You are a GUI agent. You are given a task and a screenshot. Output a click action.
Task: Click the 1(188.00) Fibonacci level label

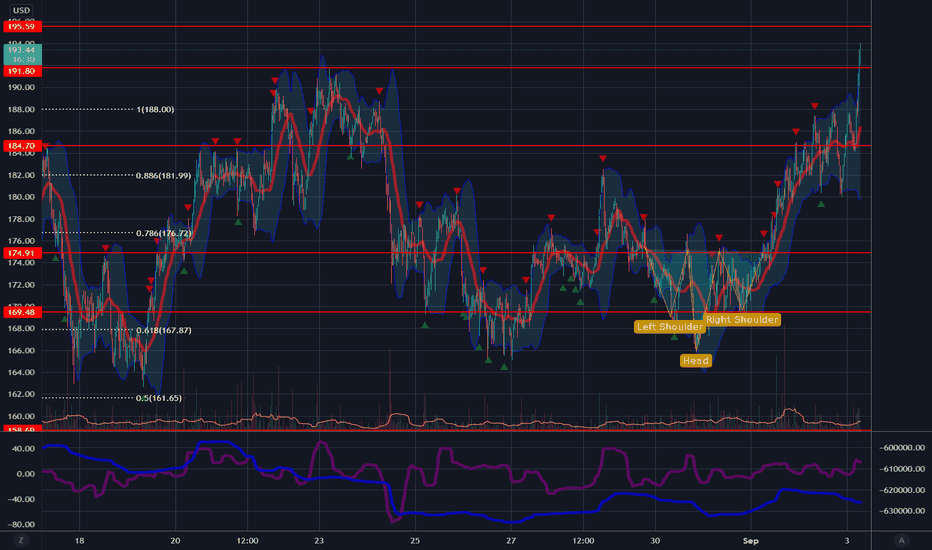pos(155,109)
